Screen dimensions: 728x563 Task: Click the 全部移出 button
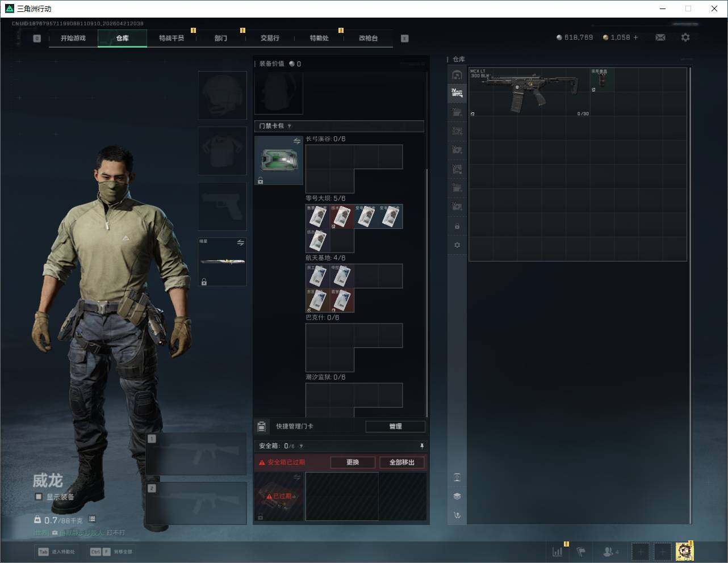(x=402, y=462)
